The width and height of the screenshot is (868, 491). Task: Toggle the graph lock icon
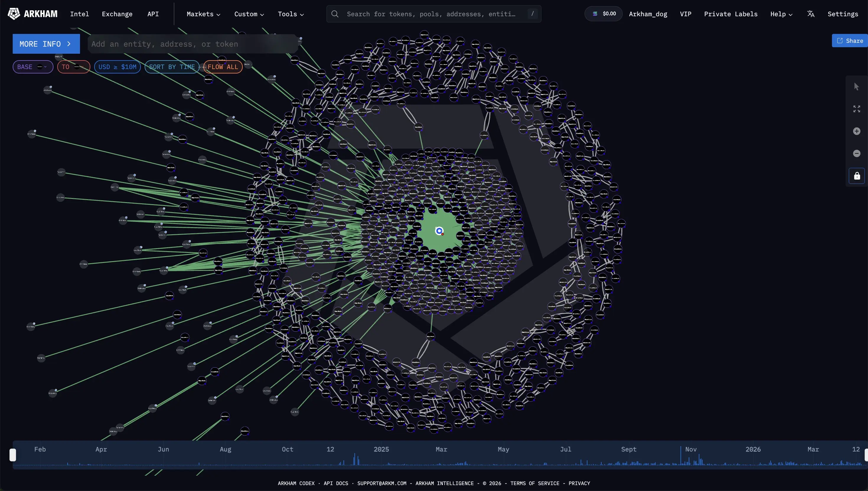(856, 176)
